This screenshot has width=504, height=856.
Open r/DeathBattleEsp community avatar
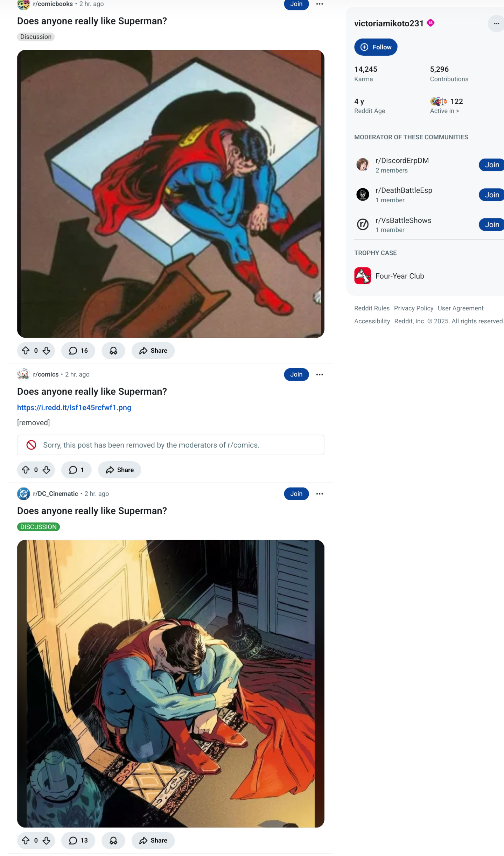(x=363, y=195)
